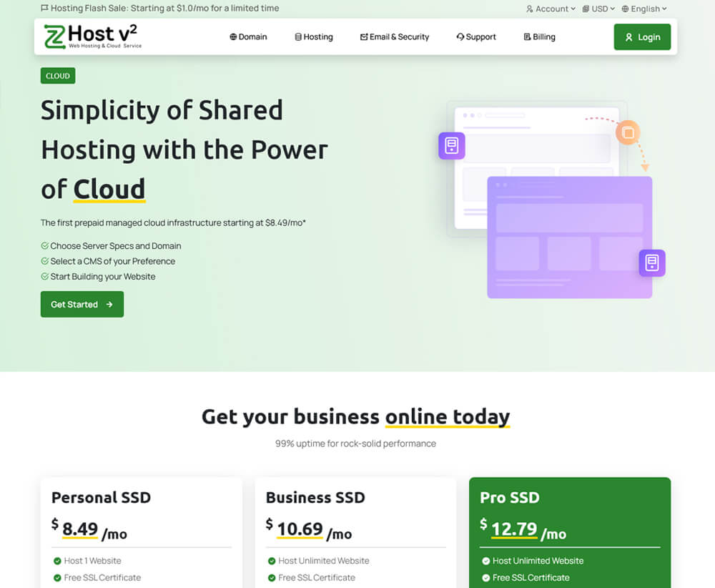Image resolution: width=715 pixels, height=588 pixels.
Task: Click 'Choose Server Specs and Domain' text
Action: tap(116, 246)
